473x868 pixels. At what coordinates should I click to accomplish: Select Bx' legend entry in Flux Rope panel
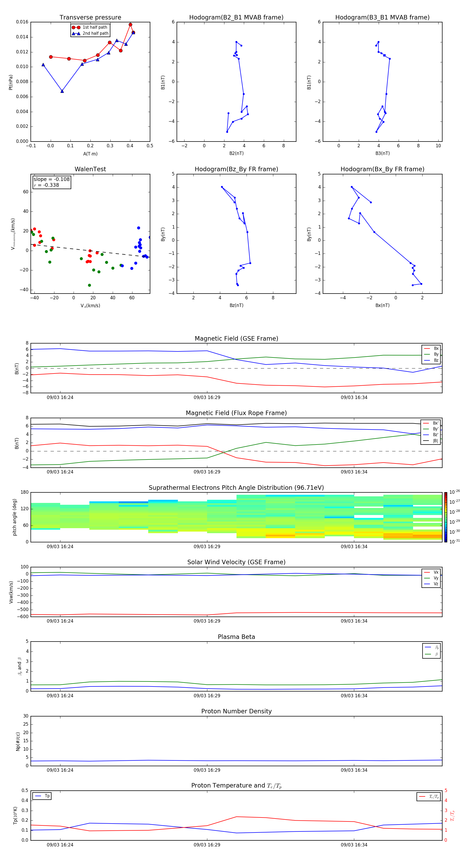[x=431, y=423]
